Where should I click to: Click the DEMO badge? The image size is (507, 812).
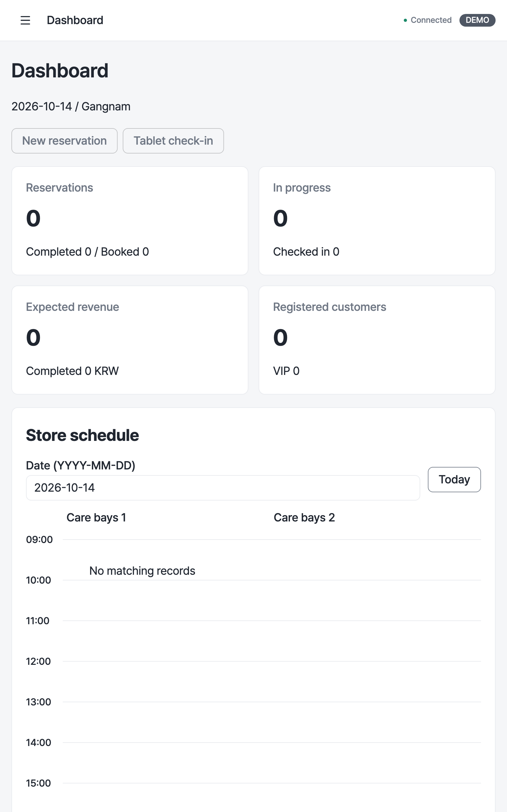point(477,20)
